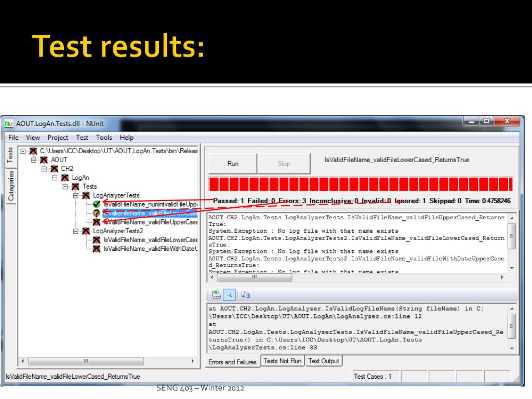532x399 pixels.
Task: Collapse the LogAn tree node
Action: [54, 178]
